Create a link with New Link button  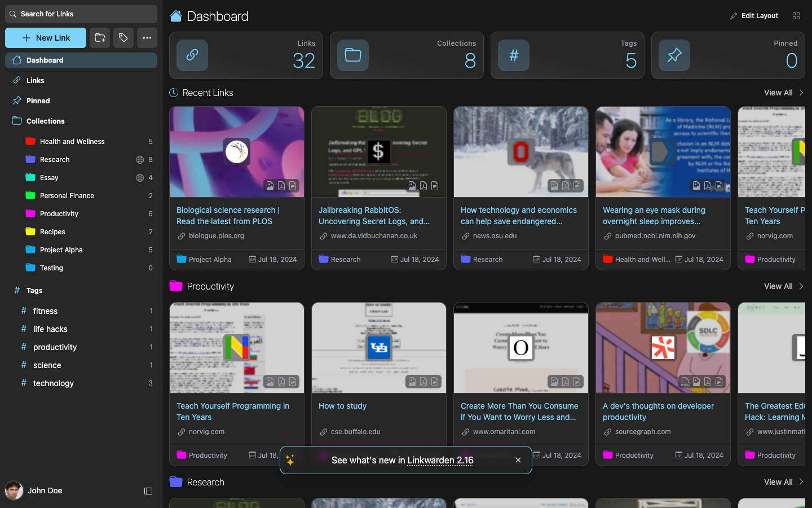(46, 38)
